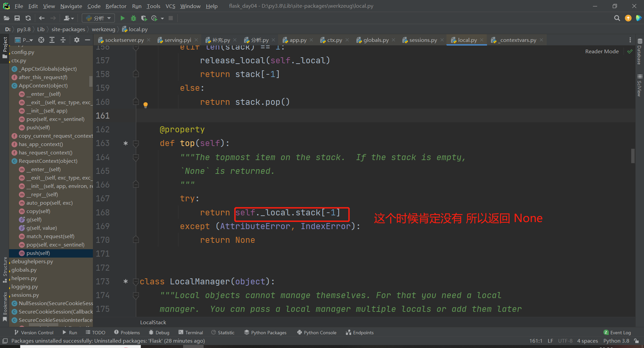This screenshot has width=644, height=348.
Task: Click the green inspection checkmark
Action: (630, 52)
